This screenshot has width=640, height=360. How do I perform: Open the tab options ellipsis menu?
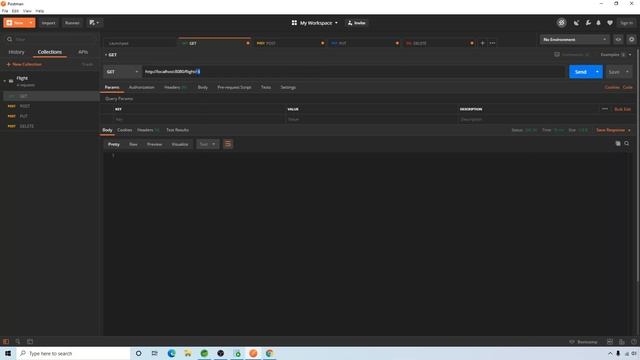point(492,43)
